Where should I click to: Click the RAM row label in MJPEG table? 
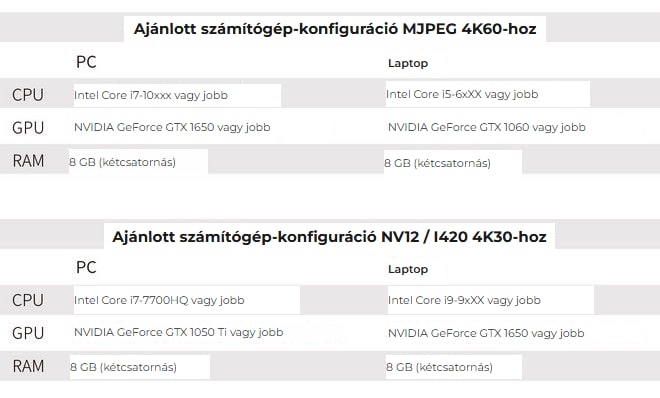coord(28,161)
